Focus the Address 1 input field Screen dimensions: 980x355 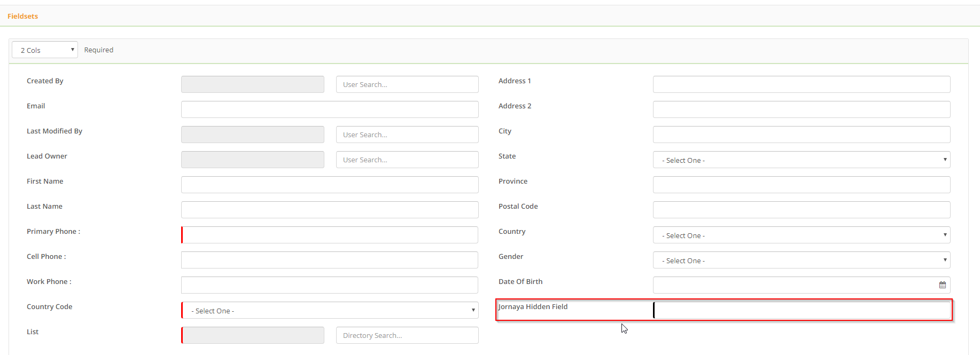(802, 84)
